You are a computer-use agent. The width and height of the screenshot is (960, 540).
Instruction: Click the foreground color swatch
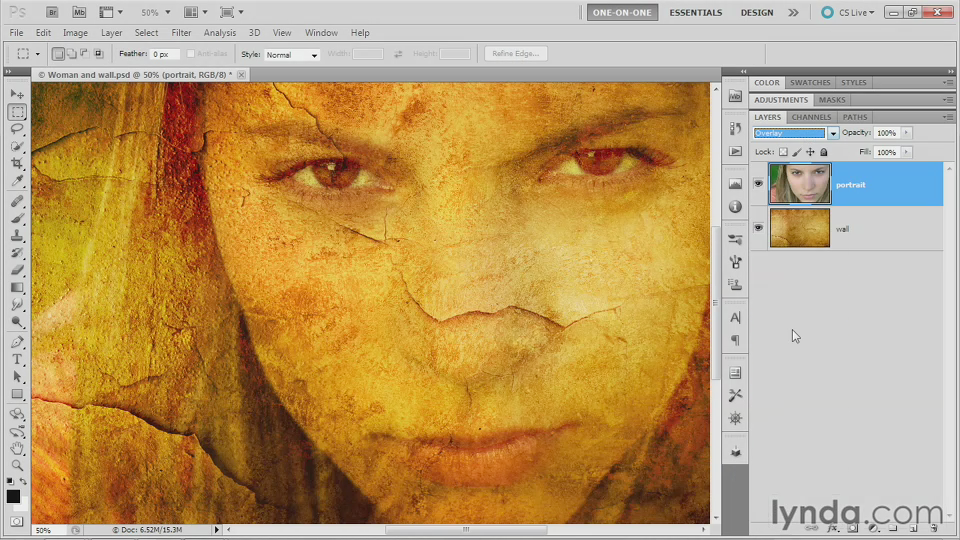click(x=13, y=497)
